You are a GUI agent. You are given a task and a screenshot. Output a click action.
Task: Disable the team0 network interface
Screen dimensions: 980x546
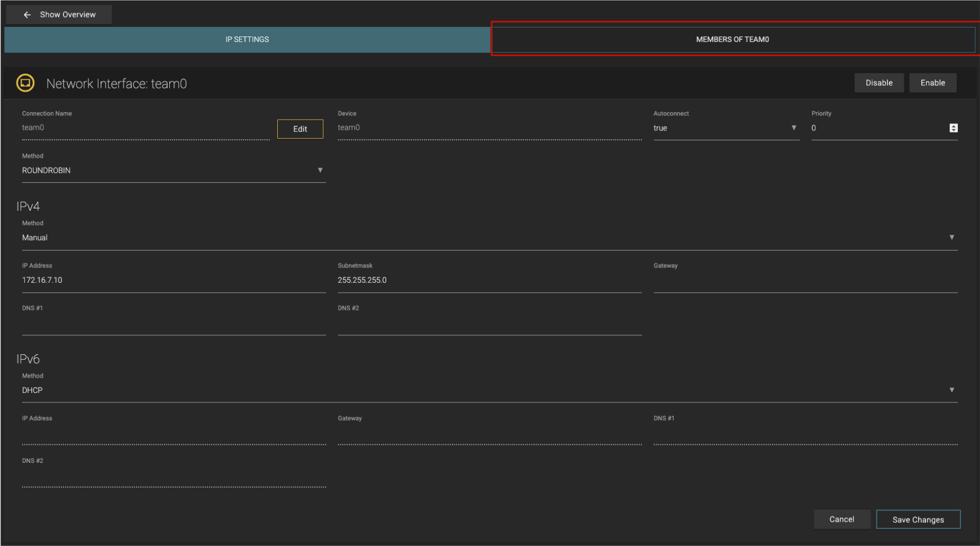[879, 83]
